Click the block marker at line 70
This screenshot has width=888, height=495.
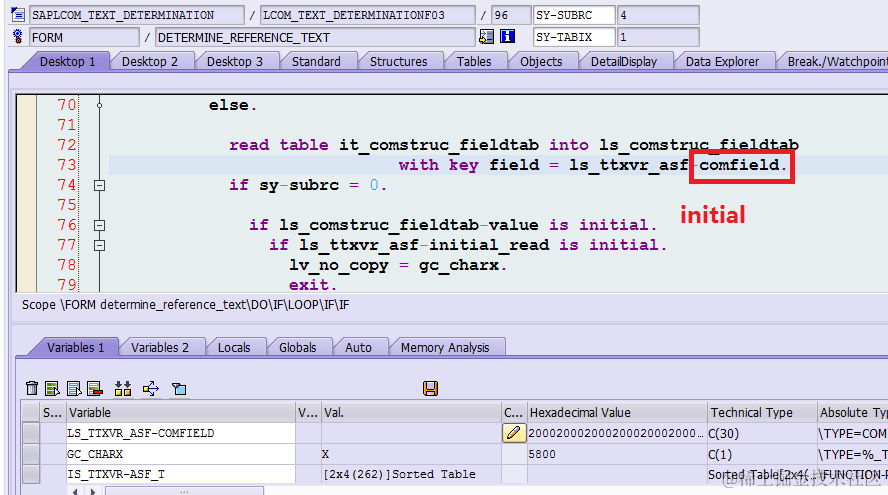(99, 105)
